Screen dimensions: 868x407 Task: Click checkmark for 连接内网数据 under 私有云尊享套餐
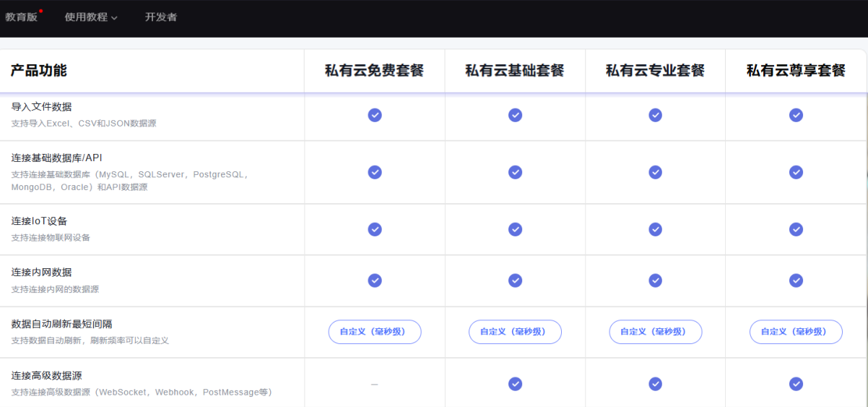tap(796, 280)
